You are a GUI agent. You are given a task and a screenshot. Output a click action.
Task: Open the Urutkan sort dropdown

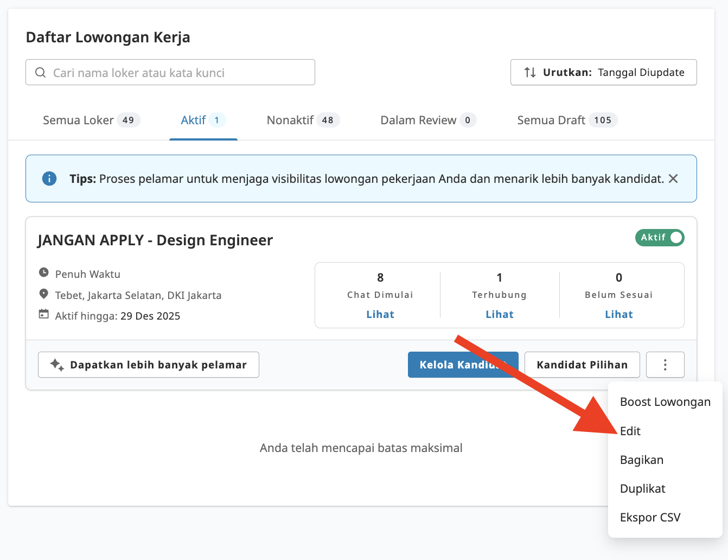[603, 73]
